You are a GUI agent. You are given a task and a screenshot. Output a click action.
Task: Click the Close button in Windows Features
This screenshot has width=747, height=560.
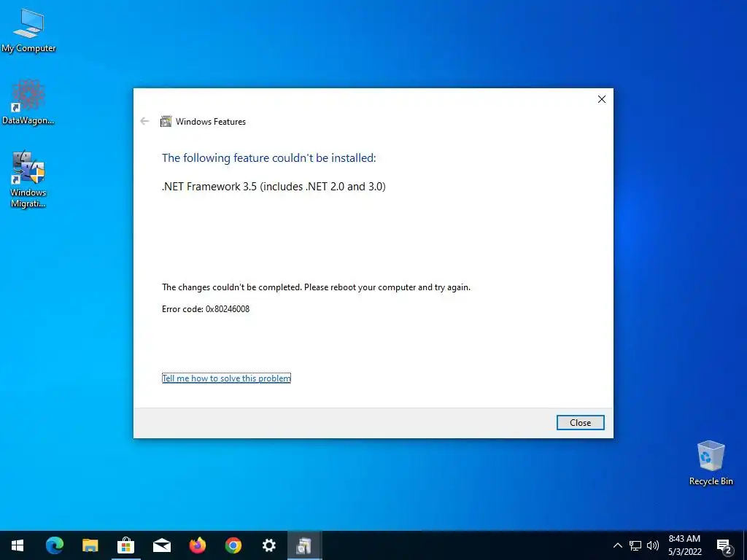(x=580, y=422)
